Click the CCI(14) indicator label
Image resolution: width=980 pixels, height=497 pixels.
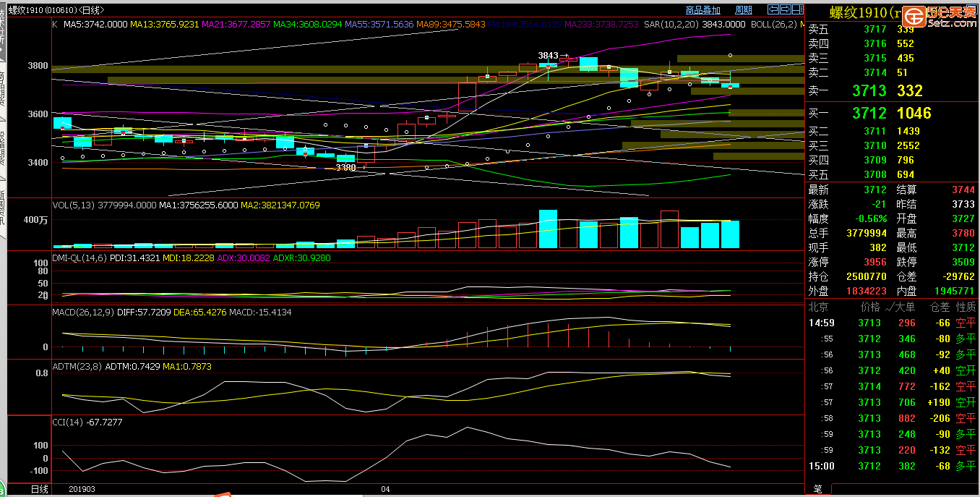[x=67, y=422]
